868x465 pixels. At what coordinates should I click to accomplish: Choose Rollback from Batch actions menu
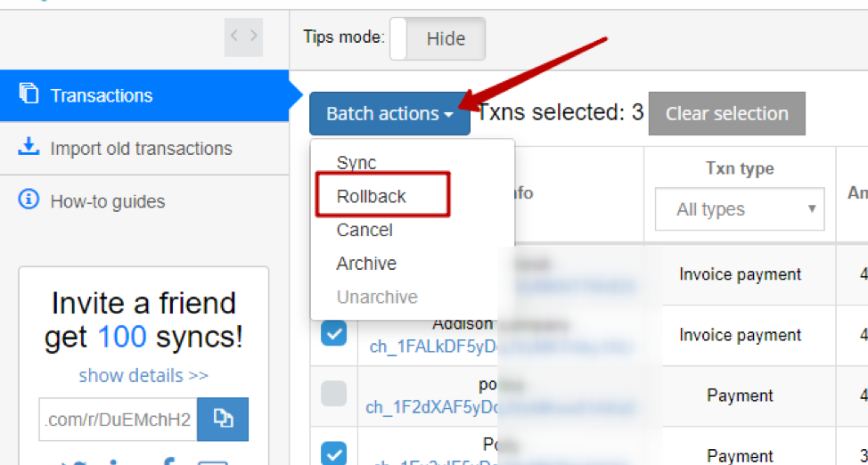(x=372, y=196)
